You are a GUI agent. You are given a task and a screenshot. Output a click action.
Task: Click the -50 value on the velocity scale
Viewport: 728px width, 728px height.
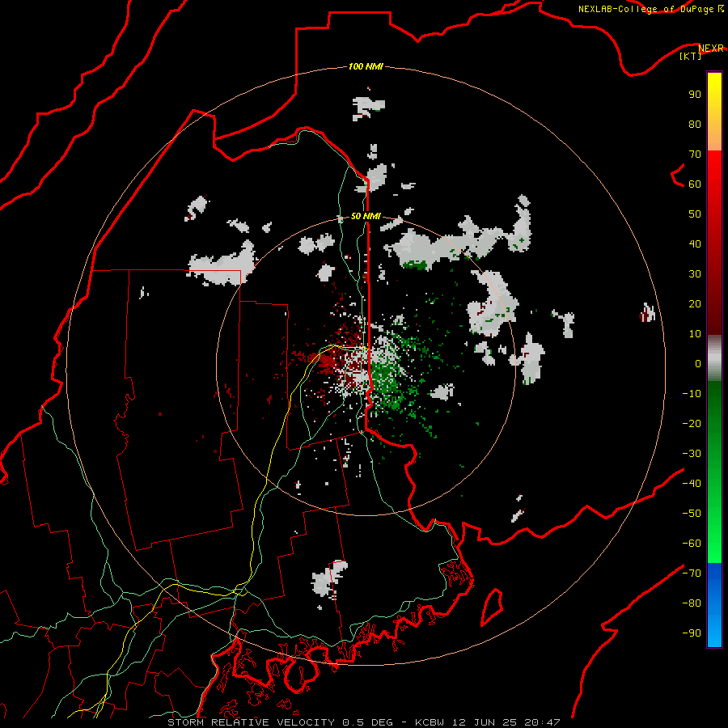point(692,514)
